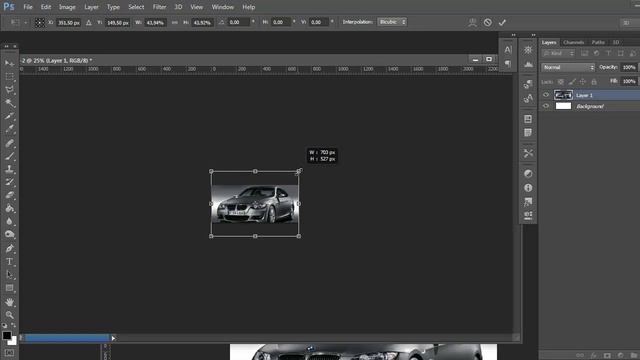This screenshot has width=640, height=360.
Task: Toggle lock position icon
Action: (x=582, y=82)
